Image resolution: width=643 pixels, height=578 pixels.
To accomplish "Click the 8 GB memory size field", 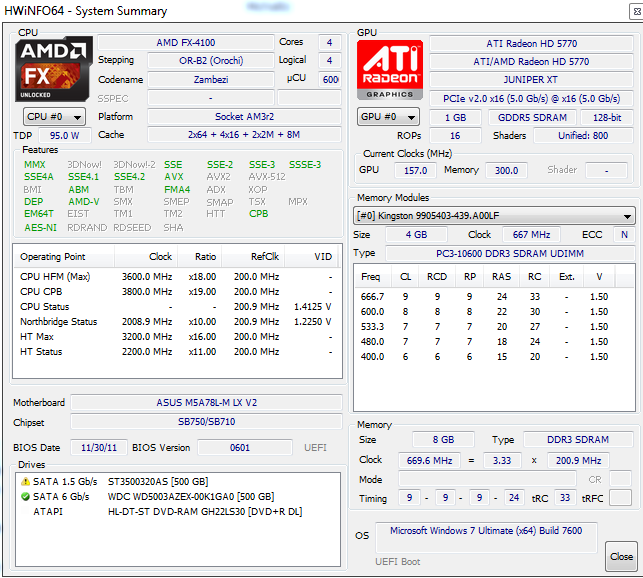I will coord(443,440).
